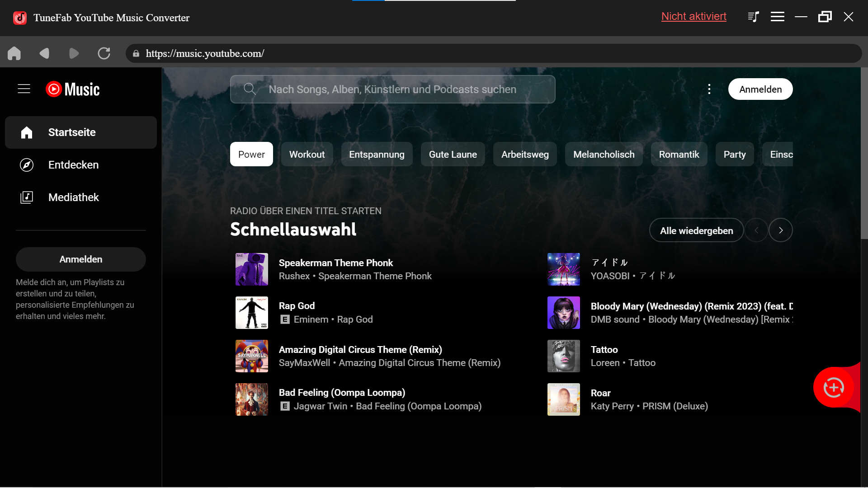This screenshot has width=868, height=488.
Task: Open the Jagwar Twin artist link
Action: [x=321, y=406]
